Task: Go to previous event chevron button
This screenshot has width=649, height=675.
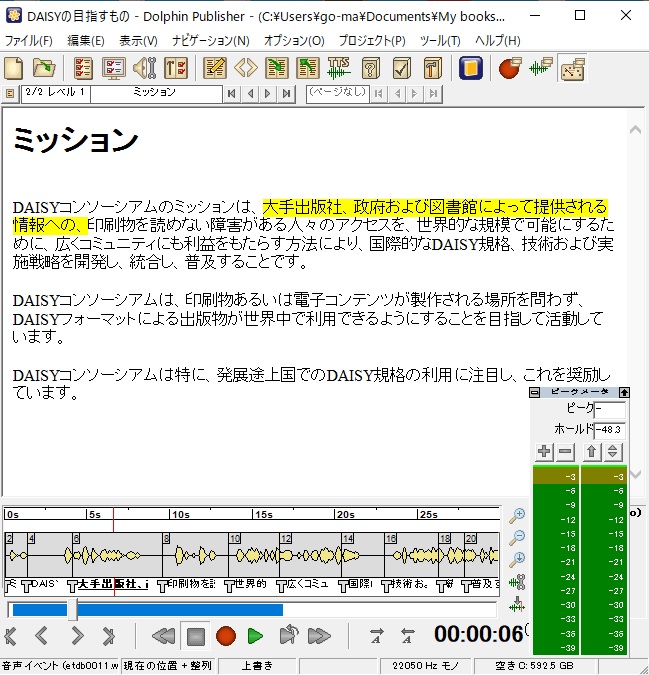Action: [42, 636]
